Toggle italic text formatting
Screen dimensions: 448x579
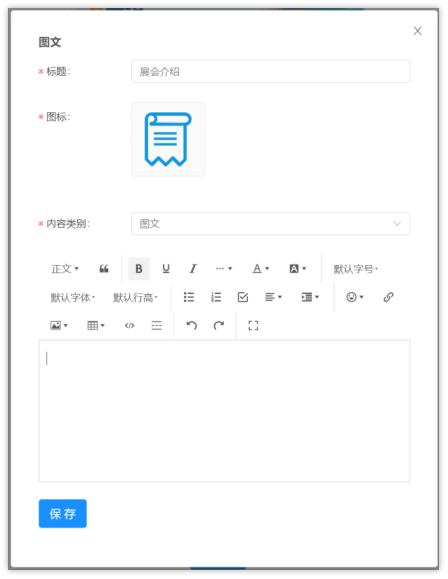[x=193, y=269]
